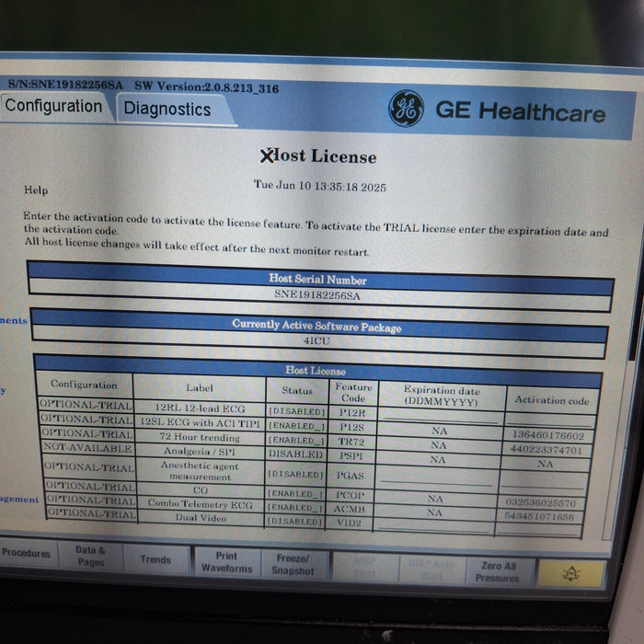Click the 'CO' label cell
This screenshot has height=644, width=644.
(201, 490)
